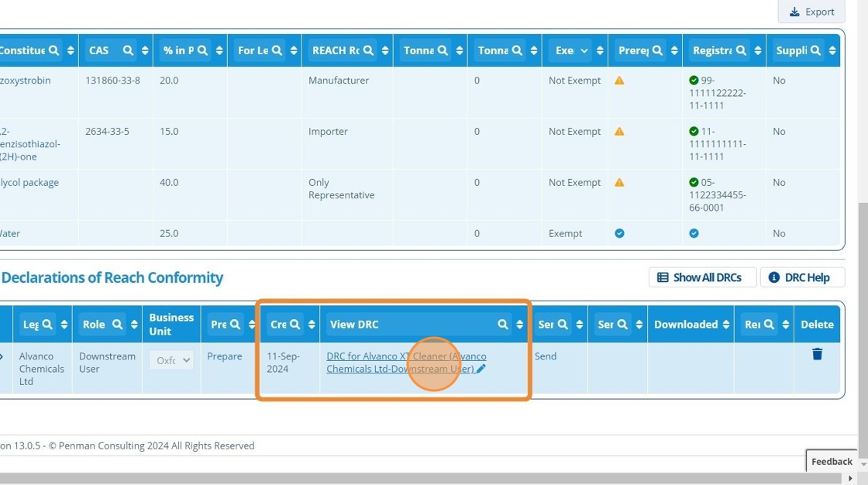Sort the View DRC column
The image size is (868, 485).
click(x=519, y=325)
